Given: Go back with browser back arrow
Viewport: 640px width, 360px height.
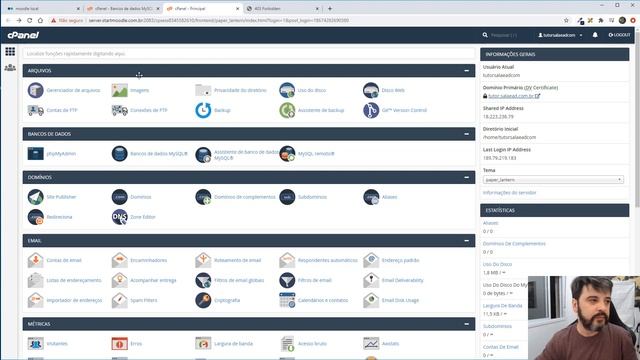Looking at the screenshot, I should click(x=8, y=20).
